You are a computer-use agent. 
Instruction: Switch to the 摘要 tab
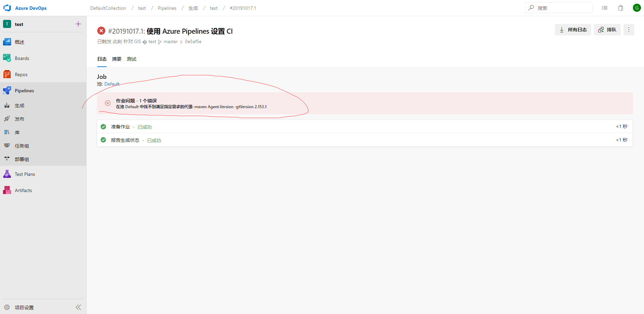(x=116, y=59)
